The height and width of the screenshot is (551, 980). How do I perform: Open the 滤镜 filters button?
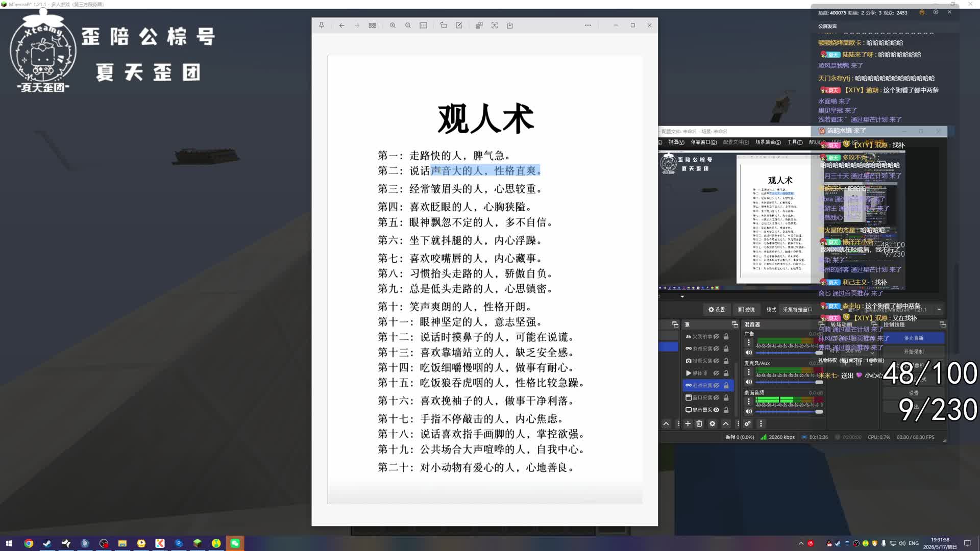pyautogui.click(x=746, y=310)
